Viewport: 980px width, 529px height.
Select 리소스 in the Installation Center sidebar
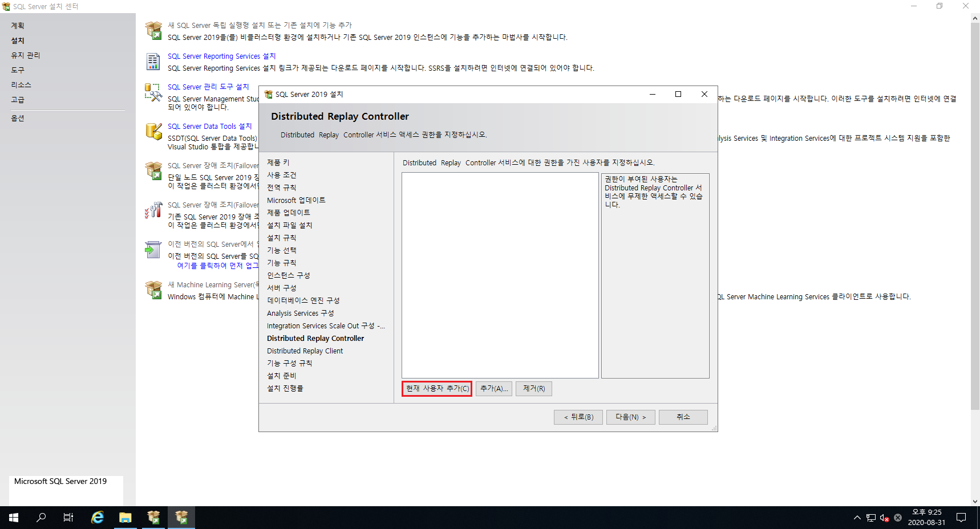tap(21, 85)
